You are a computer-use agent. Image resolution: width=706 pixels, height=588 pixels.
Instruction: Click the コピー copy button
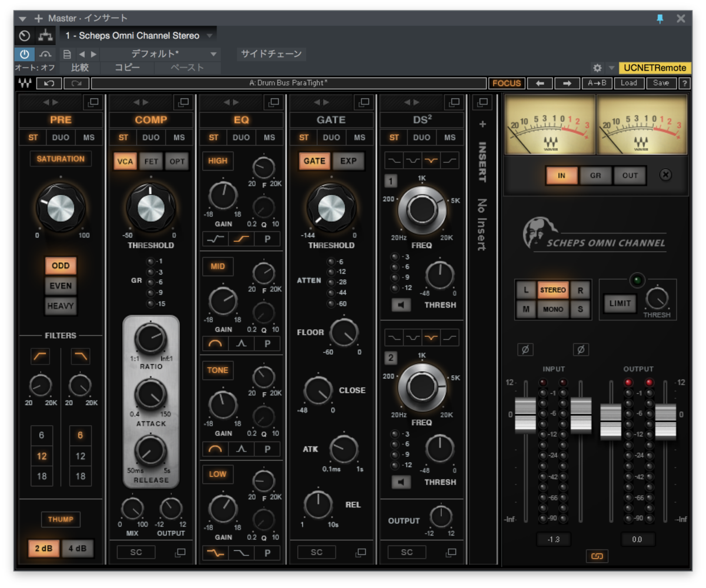128,68
